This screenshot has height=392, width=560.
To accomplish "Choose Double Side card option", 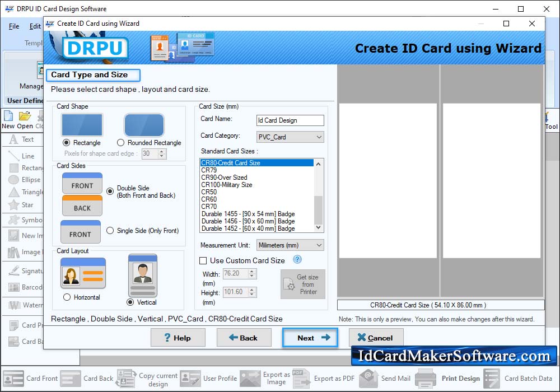I will point(110,192).
